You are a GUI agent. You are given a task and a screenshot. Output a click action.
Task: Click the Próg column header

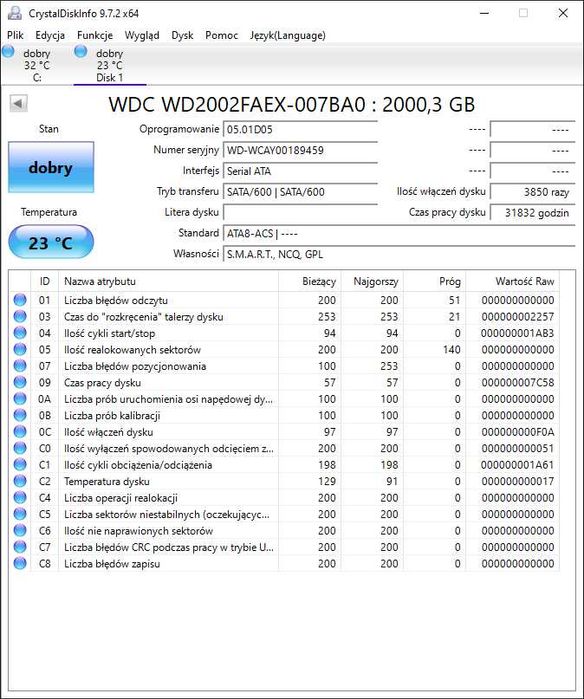(x=435, y=281)
